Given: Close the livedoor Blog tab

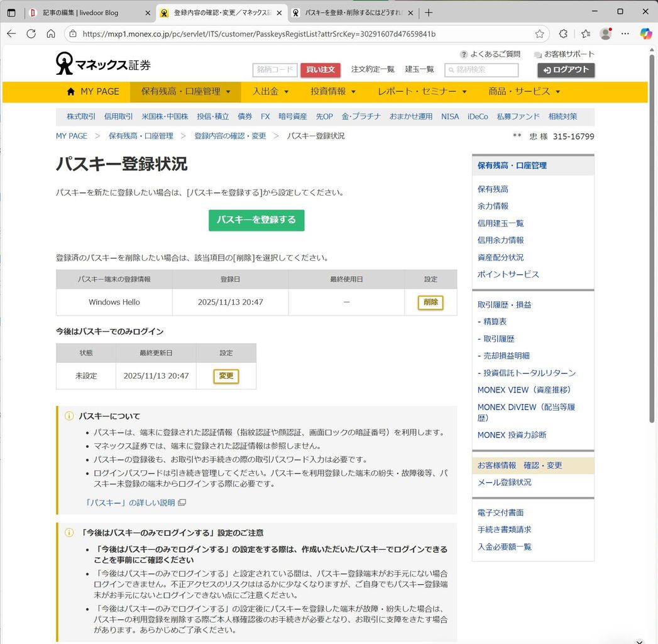Looking at the screenshot, I should (x=148, y=13).
